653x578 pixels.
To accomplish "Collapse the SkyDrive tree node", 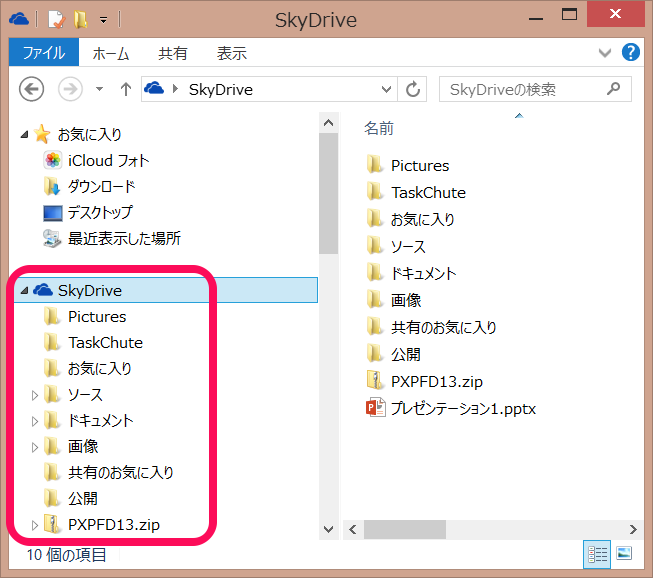I will pyautogui.click(x=25, y=290).
